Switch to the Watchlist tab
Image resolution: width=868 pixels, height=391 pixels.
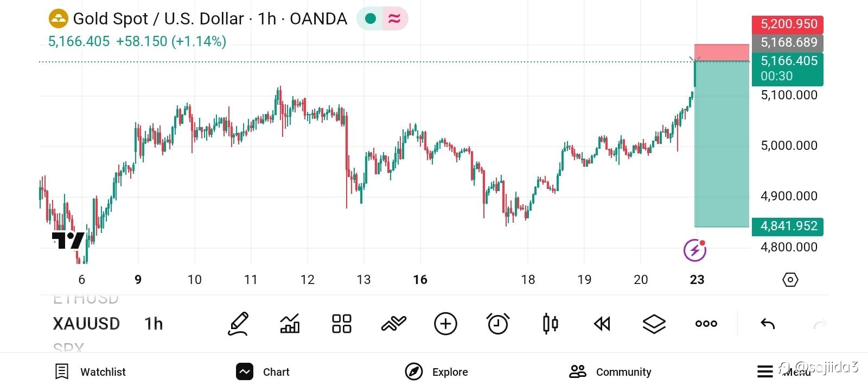pyautogui.click(x=91, y=372)
